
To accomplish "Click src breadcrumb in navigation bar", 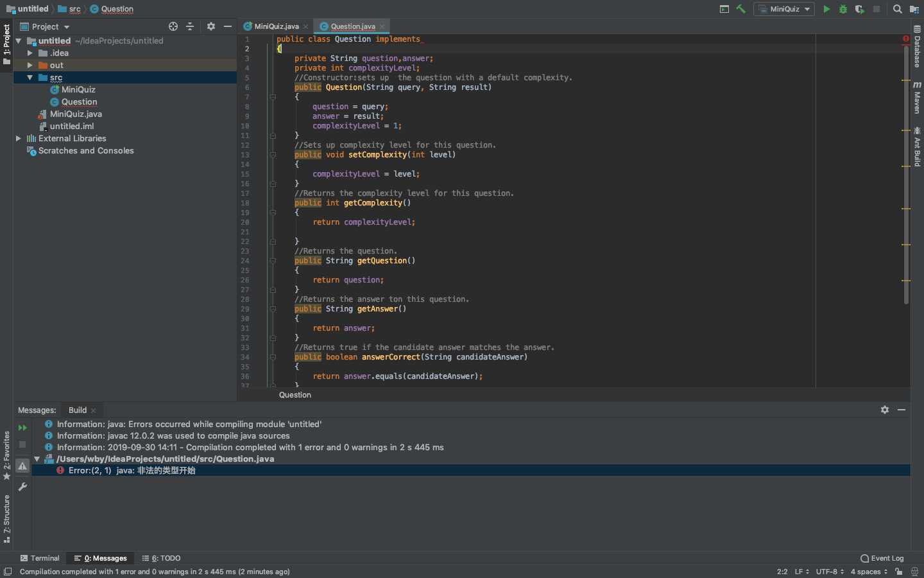I will point(69,9).
